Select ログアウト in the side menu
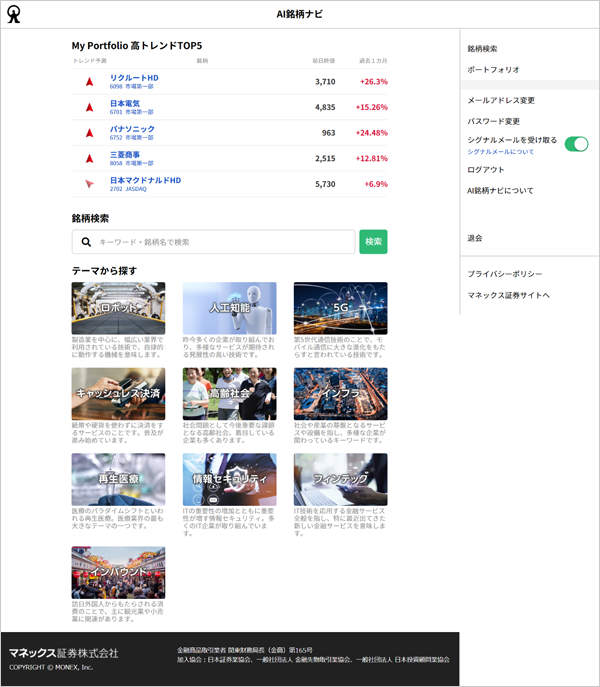Image resolution: width=600 pixels, height=687 pixels. (x=486, y=170)
